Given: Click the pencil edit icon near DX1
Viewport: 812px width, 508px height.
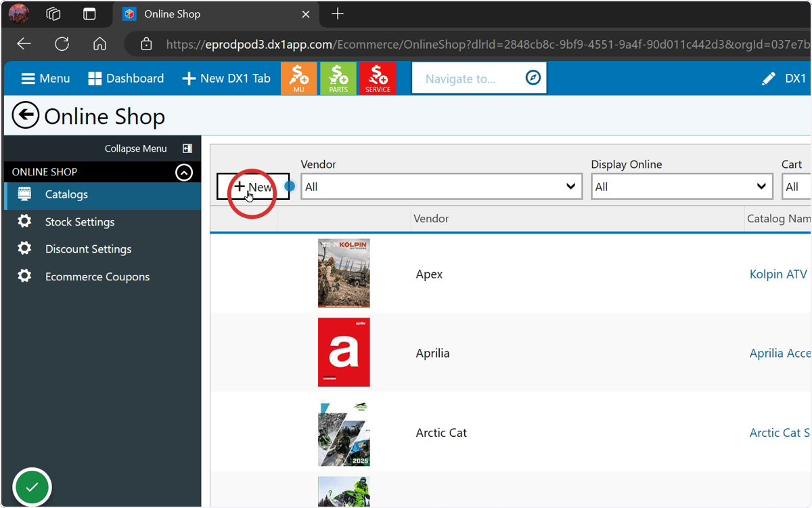Looking at the screenshot, I should coord(769,79).
